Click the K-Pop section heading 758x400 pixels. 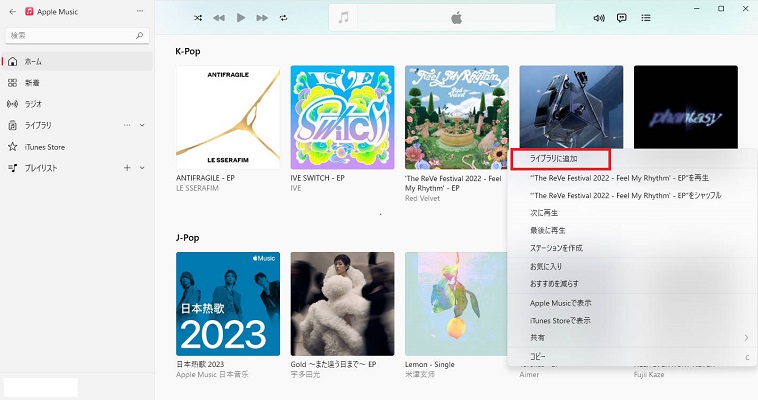(188, 51)
